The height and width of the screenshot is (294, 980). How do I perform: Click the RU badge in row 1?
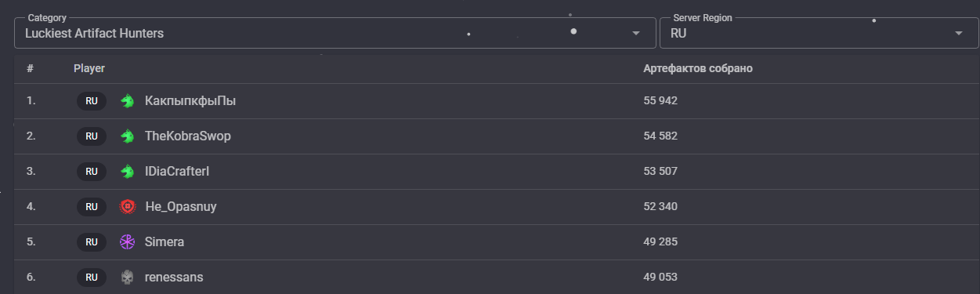click(x=92, y=101)
